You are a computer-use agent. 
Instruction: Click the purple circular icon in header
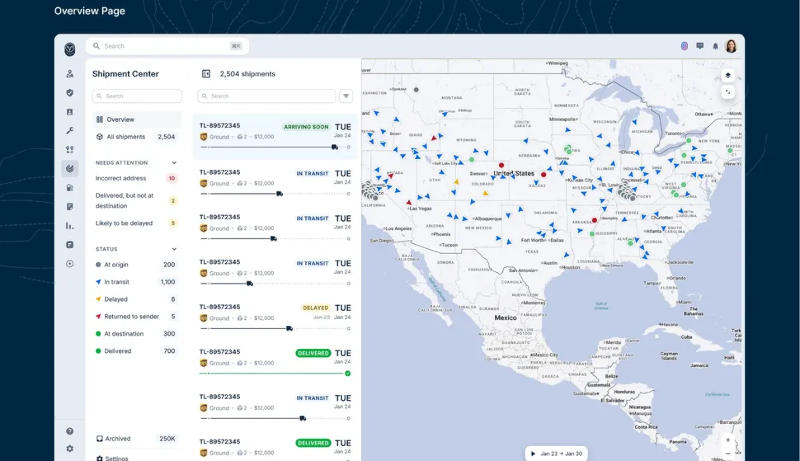pos(684,46)
